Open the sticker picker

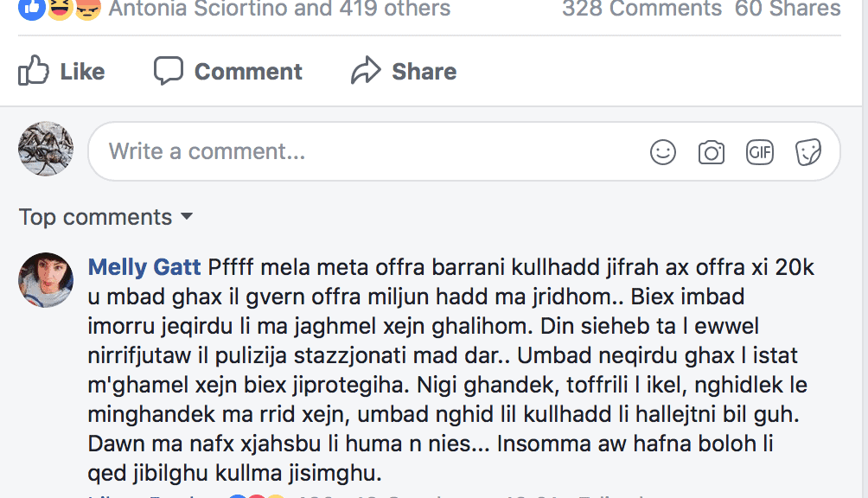click(808, 153)
